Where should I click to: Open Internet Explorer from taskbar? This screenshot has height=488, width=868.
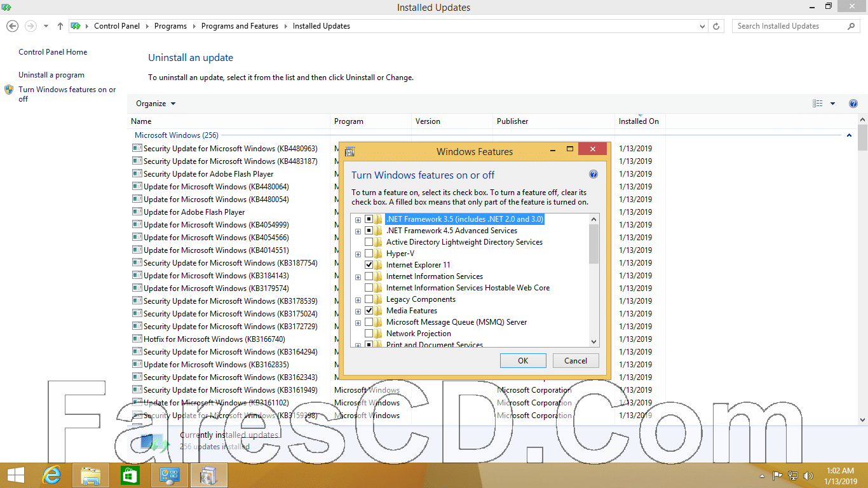(52, 475)
